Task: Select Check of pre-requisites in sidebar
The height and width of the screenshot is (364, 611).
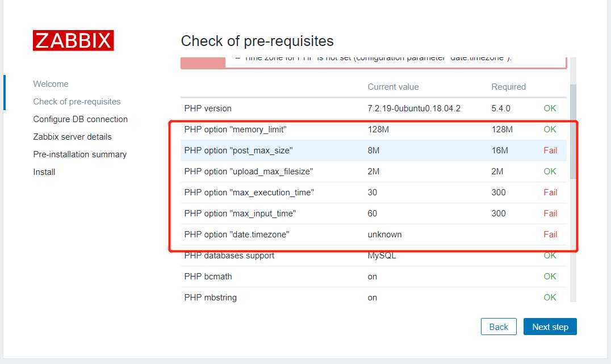Action: click(x=77, y=101)
